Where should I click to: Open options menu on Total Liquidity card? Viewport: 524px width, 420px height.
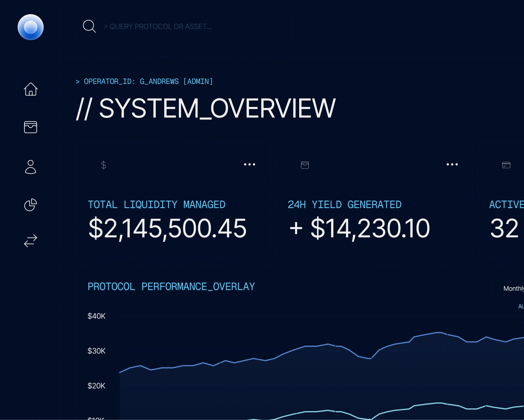coord(249,164)
